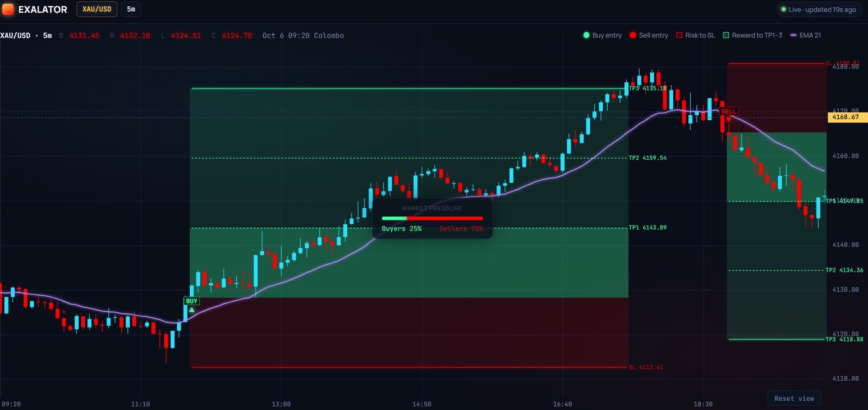The image size is (868, 410).
Task: Click the BUY signal marker on chart
Action: [192, 301]
